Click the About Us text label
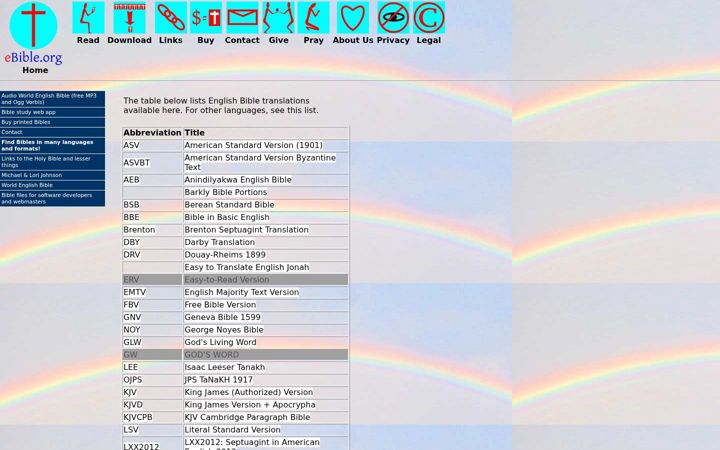Viewport: 720px width, 450px height. [x=353, y=40]
